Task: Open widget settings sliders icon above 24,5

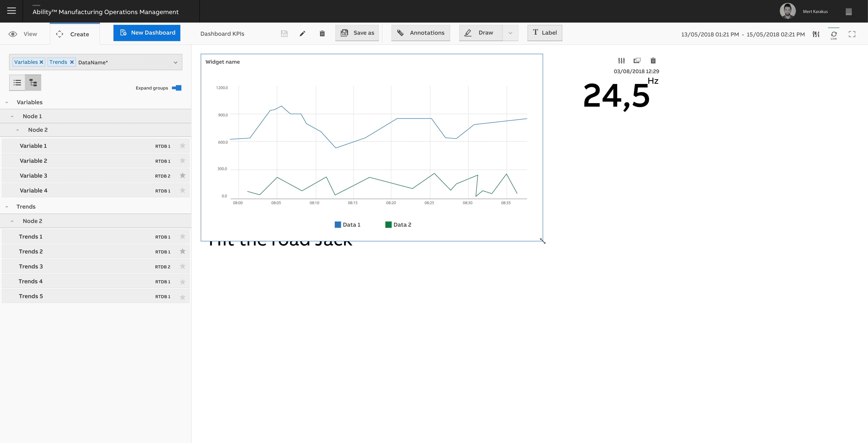Action: pos(621,61)
